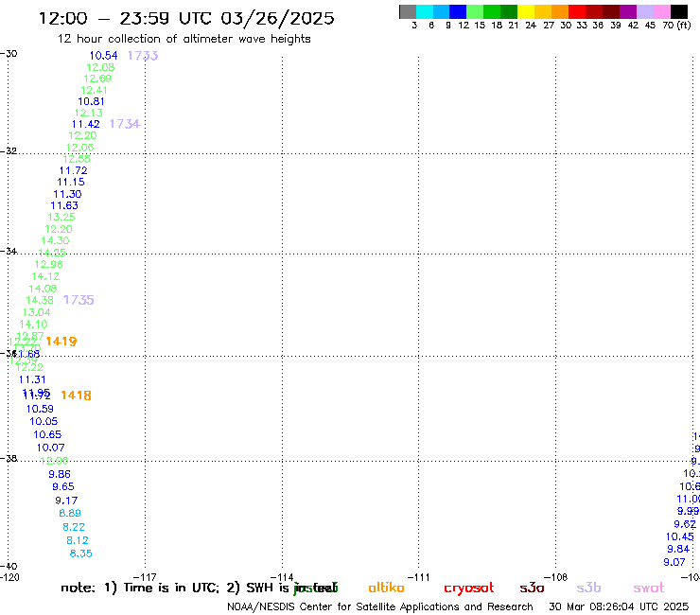
Task: Pick the cyan swatch in the color legend
Action: 425,11
